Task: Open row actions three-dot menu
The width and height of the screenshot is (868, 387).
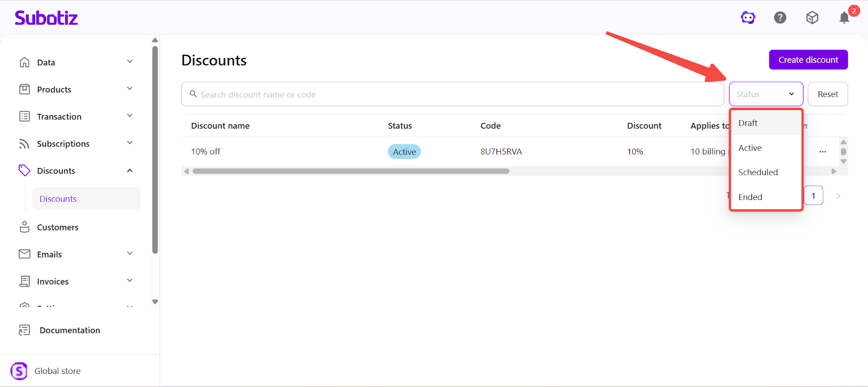Action: pos(822,152)
